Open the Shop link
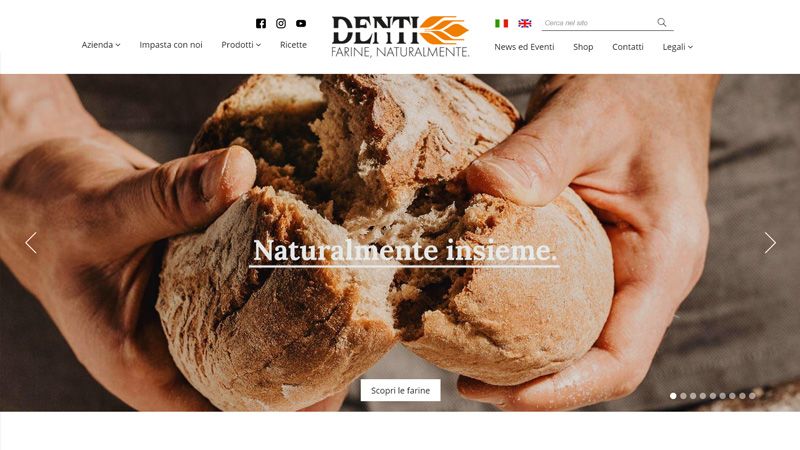800x450 pixels. click(x=583, y=47)
